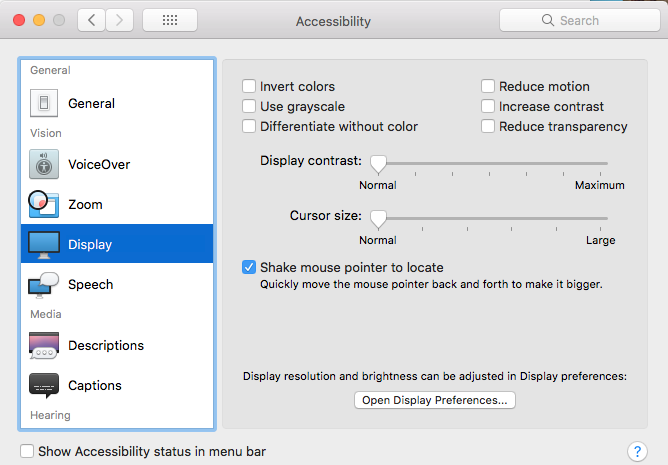The image size is (668, 465).
Task: Select the Zoom magnifier icon
Action: click(x=44, y=204)
